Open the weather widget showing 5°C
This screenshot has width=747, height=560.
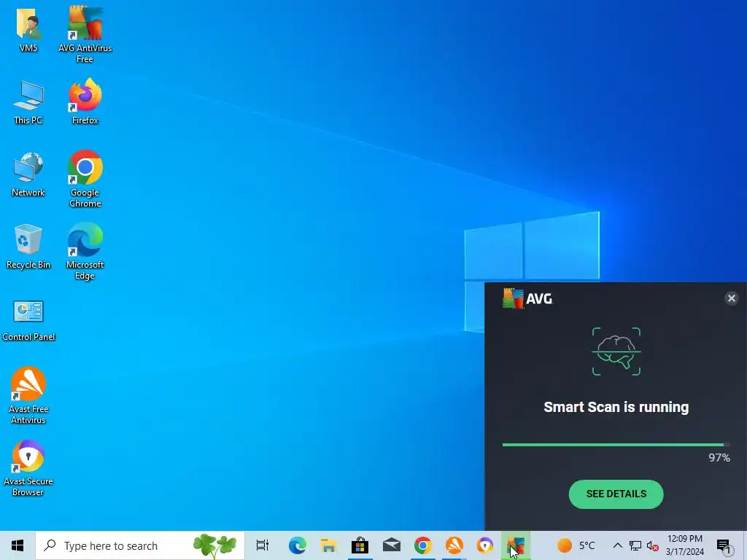click(576, 545)
